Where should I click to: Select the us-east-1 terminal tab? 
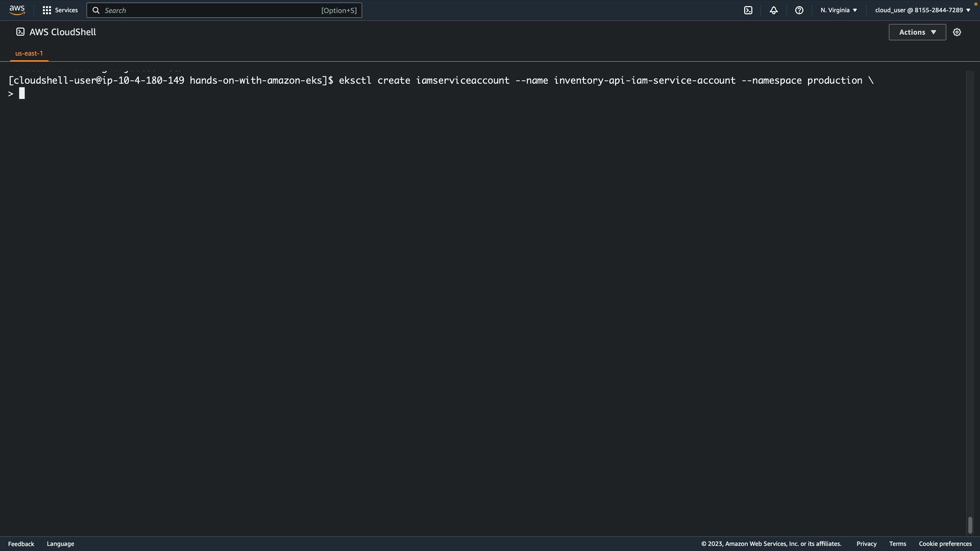29,53
